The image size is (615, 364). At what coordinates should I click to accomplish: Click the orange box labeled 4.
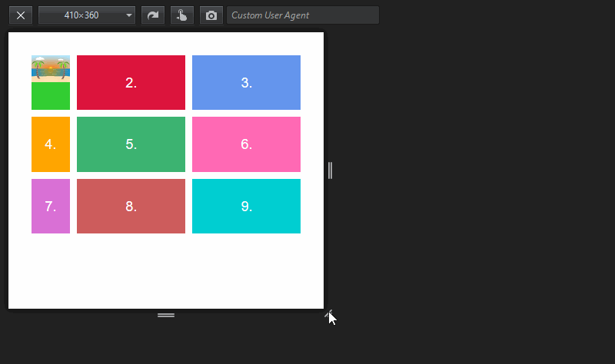coord(51,144)
